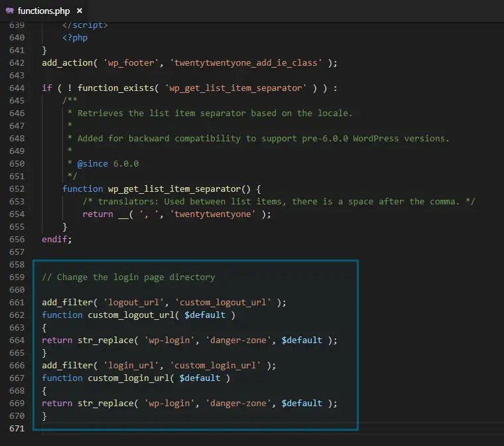This screenshot has height=446, width=504.
Task: Click the 'twentytwentyone_add_ie_class' string
Action: tap(248, 62)
